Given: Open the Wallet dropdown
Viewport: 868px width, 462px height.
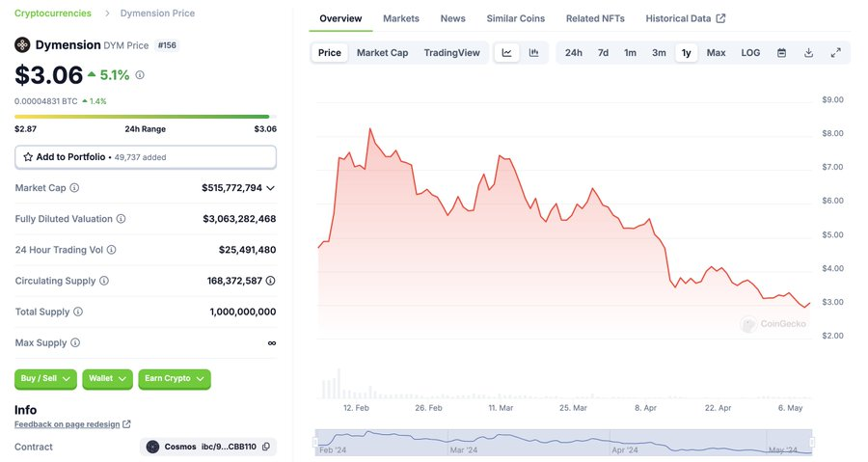Looking at the screenshot, I should tap(107, 379).
